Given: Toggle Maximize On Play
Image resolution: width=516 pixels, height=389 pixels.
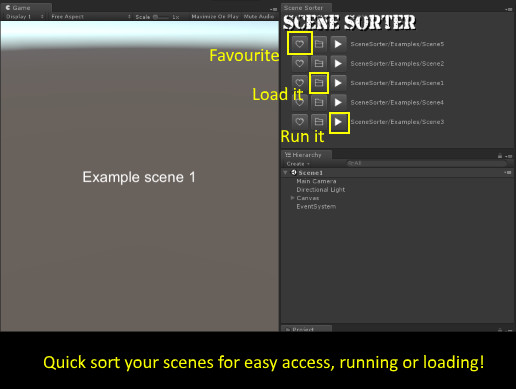Looking at the screenshot, I should coord(215,16).
